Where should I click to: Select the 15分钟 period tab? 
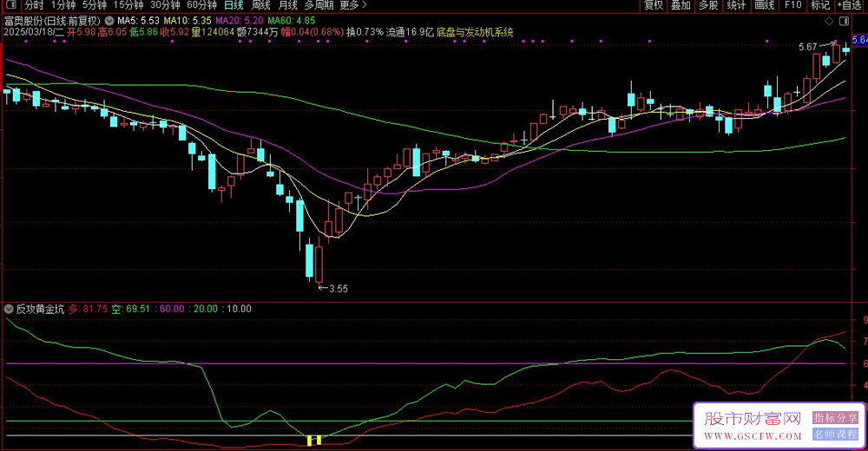point(128,5)
